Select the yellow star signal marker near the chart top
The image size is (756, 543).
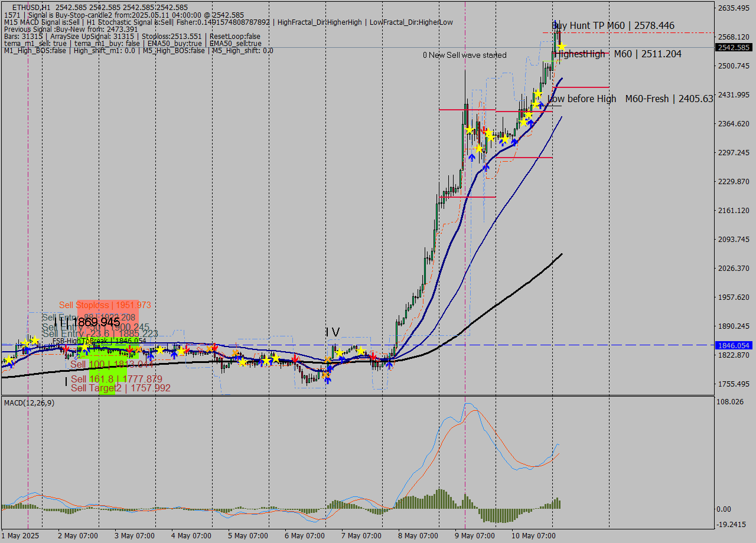[x=561, y=47]
